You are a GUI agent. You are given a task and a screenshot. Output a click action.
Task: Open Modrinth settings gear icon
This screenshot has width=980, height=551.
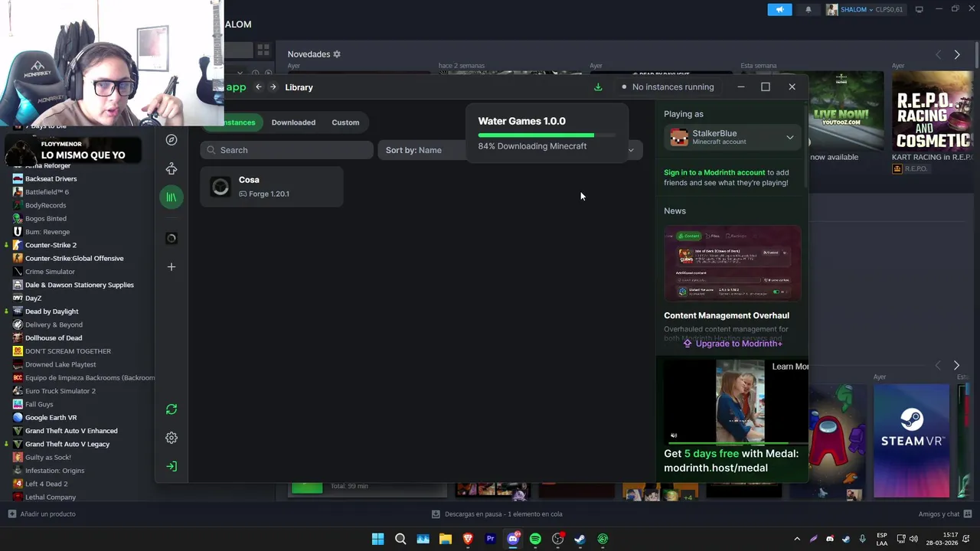[x=171, y=438]
